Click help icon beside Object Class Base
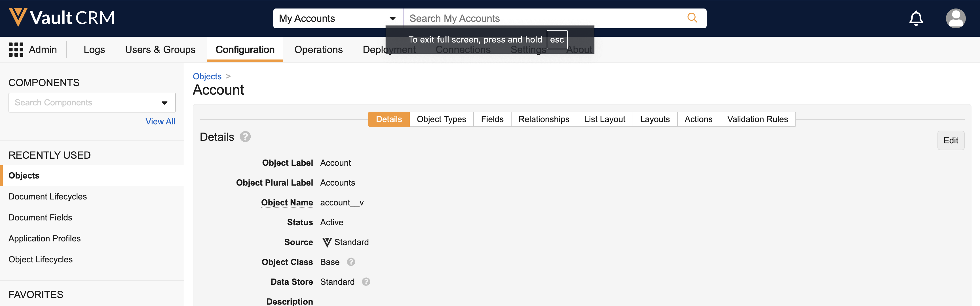 tap(351, 262)
